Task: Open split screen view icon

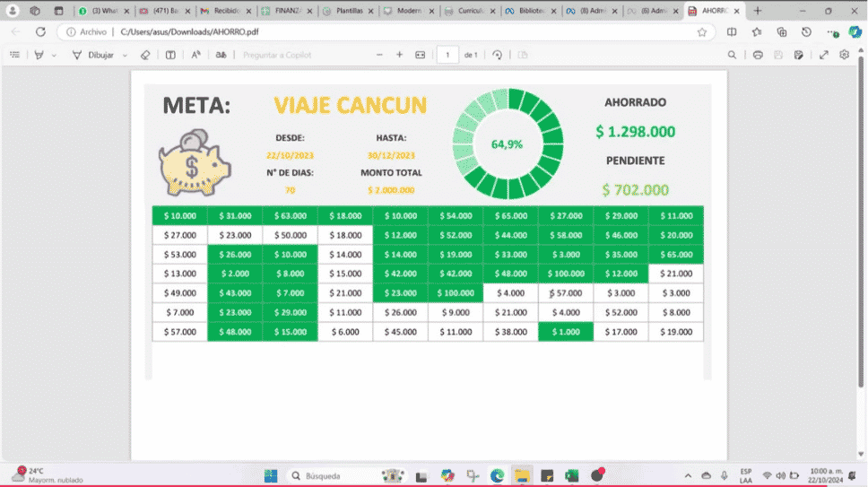Action: tap(732, 32)
